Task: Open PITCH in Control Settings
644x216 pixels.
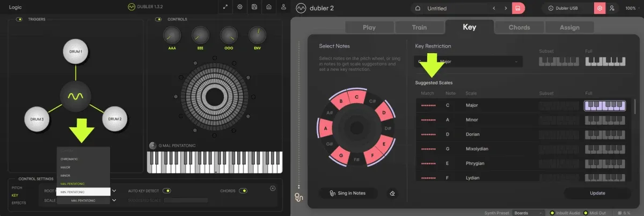Action: coord(17,188)
